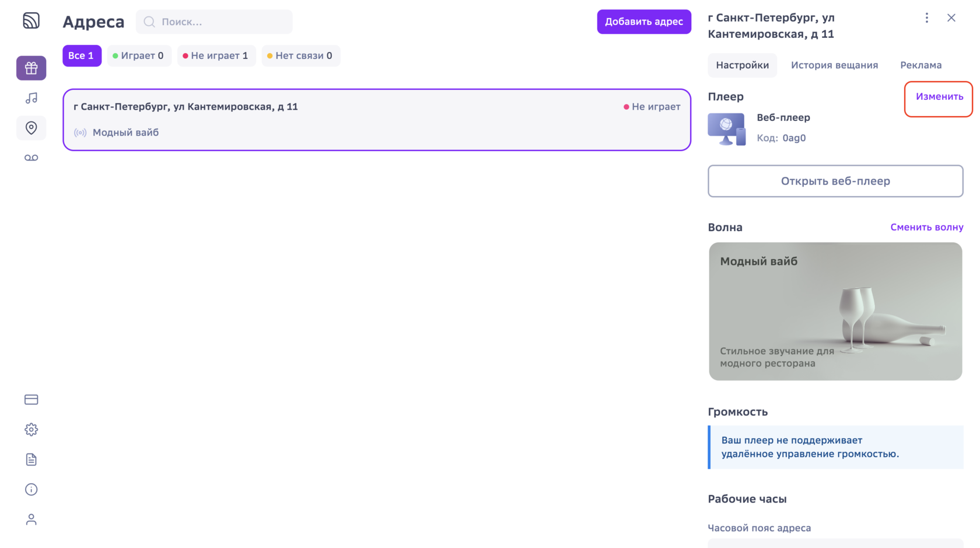Filter addresses by Играет 0
The height and width of the screenshot is (548, 980).
tap(139, 55)
